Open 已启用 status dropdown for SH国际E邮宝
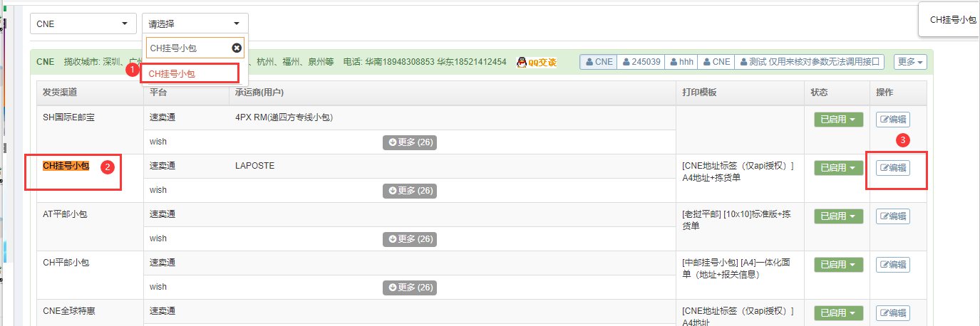Screen dimensions: 980x326 (838, 120)
